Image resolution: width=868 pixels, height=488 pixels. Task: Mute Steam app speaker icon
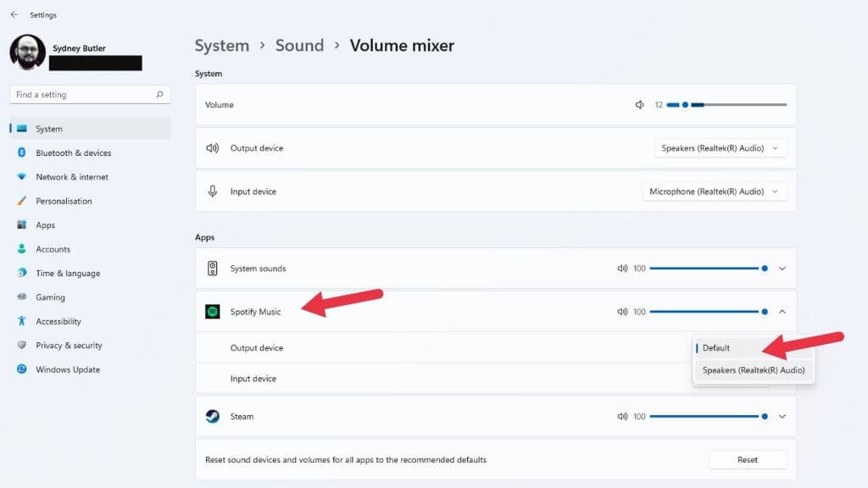622,417
